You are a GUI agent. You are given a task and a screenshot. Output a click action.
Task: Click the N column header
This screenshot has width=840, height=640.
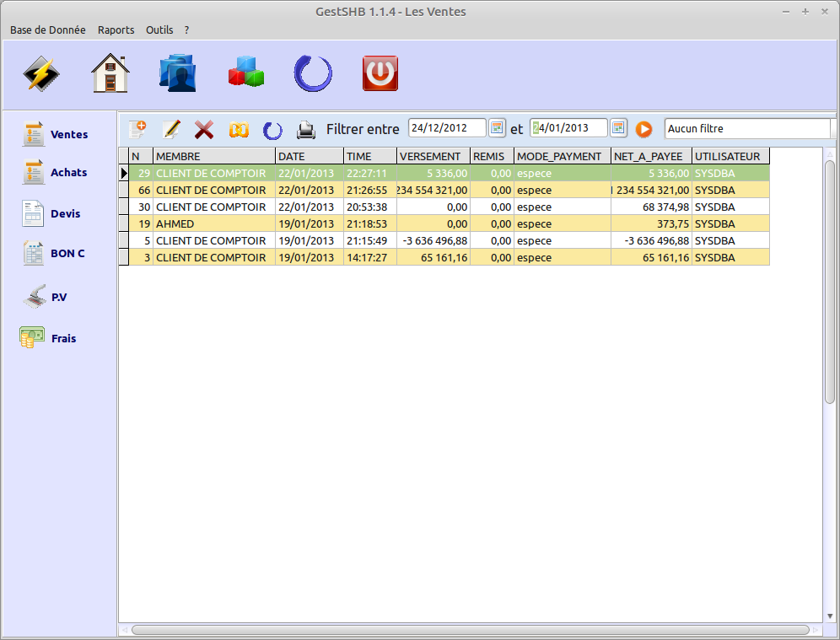(x=141, y=156)
